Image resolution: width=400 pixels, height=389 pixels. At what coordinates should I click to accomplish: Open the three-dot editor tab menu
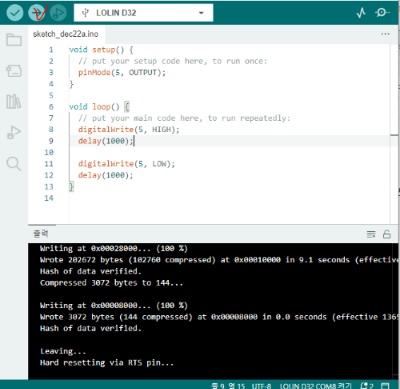coord(385,34)
